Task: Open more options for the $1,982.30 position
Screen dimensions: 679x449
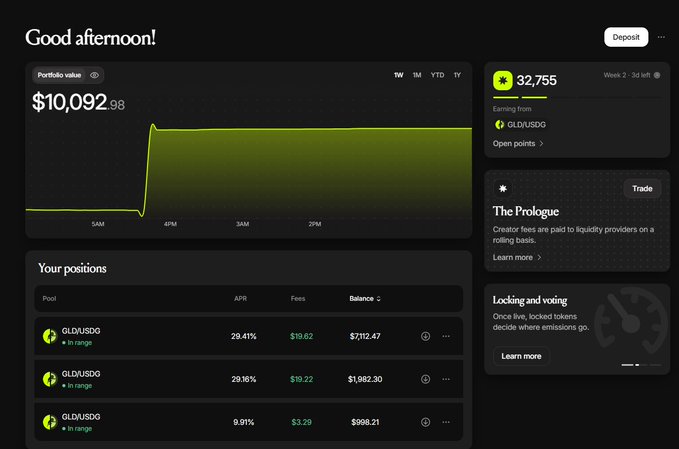Action: tap(446, 379)
